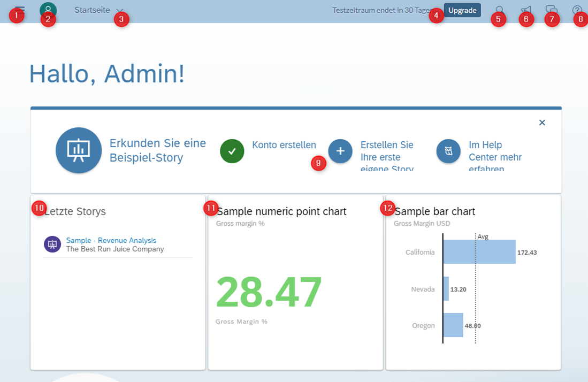Image resolution: width=588 pixels, height=382 pixels.
Task: Click the green checkmark icon
Action: [232, 151]
